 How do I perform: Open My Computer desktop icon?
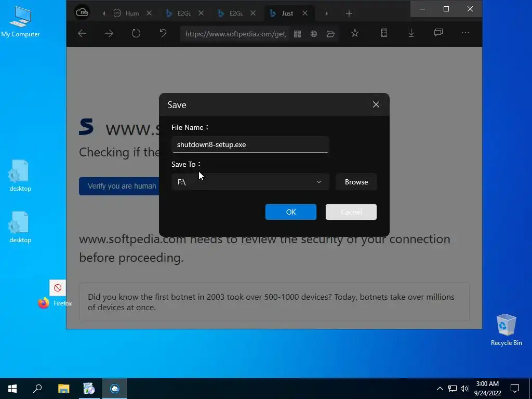click(20, 21)
